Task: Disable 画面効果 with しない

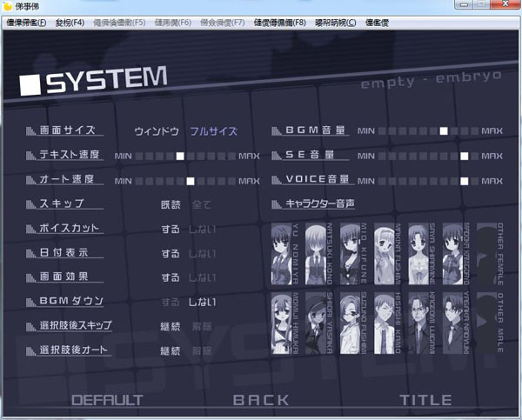Action: 203,277
